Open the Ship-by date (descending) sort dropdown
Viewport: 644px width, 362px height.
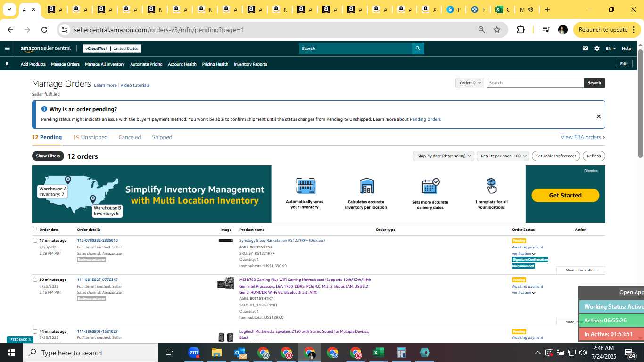pyautogui.click(x=444, y=156)
